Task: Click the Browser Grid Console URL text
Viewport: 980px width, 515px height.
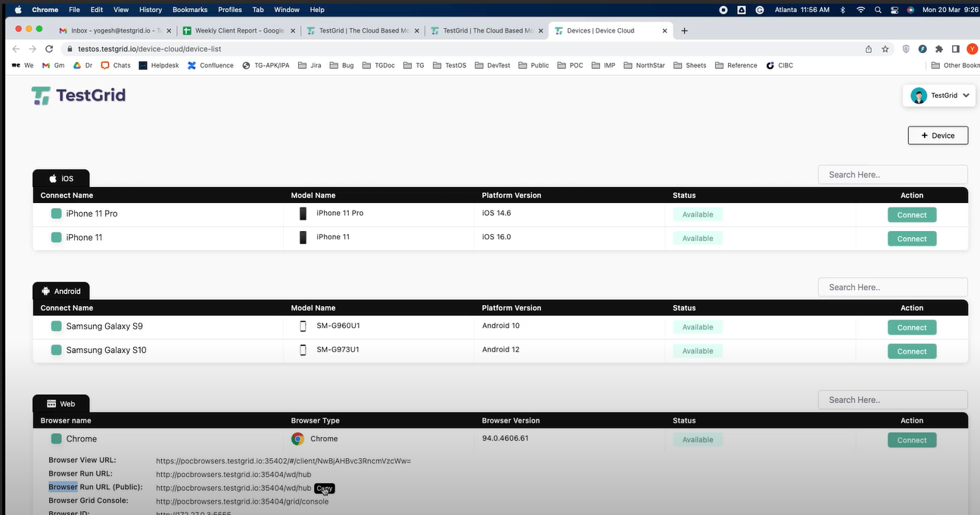Action: point(242,501)
